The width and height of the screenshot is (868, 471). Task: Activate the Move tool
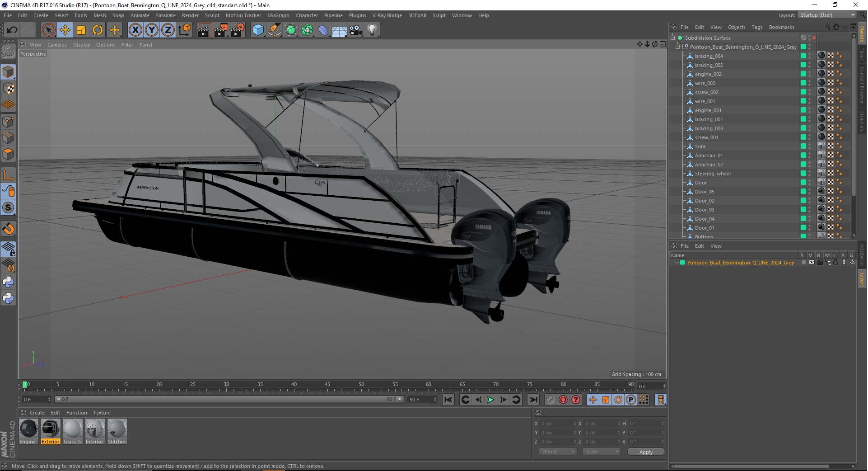[x=65, y=30]
